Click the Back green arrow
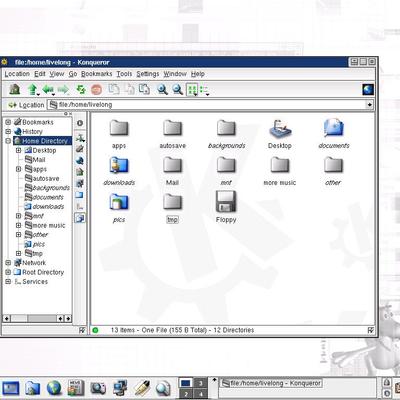This screenshot has width=400, height=400. click(48, 89)
